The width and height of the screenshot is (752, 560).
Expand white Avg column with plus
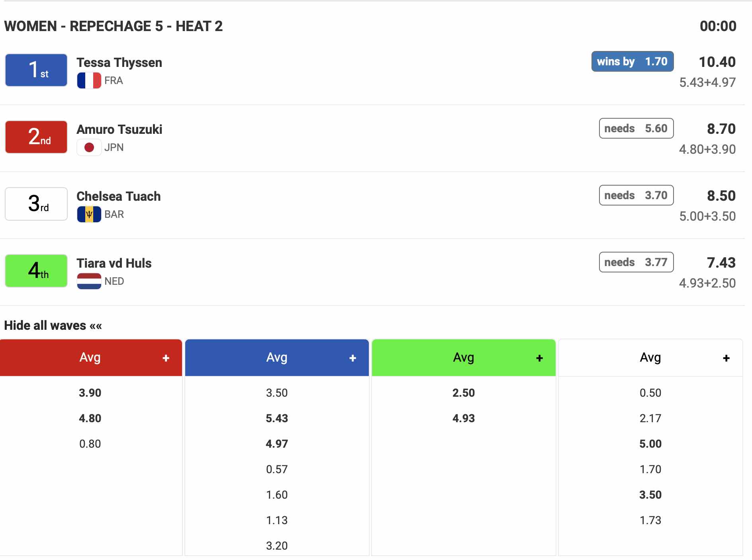(x=726, y=358)
